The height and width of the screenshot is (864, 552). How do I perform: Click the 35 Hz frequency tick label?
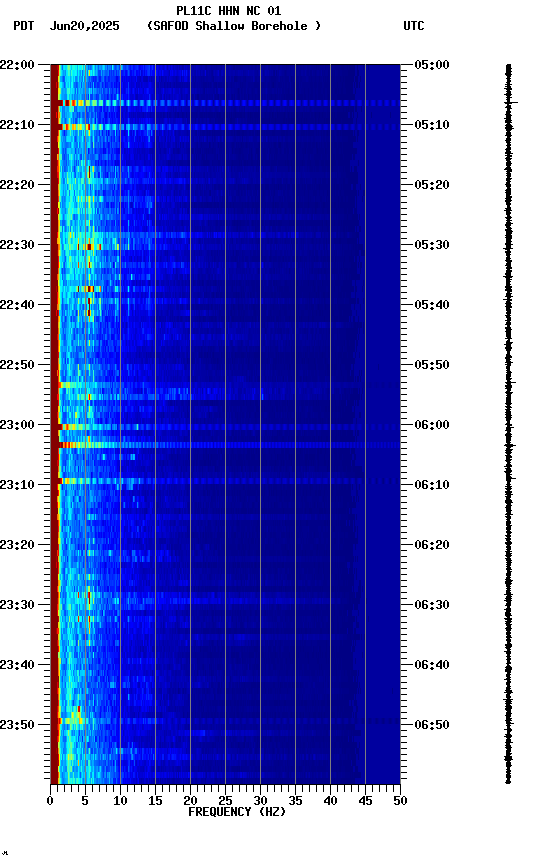click(x=295, y=801)
